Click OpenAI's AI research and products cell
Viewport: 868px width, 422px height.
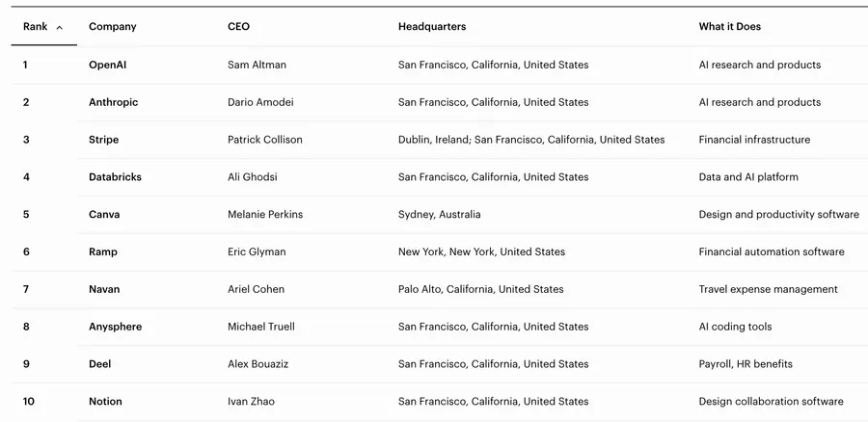(x=760, y=65)
